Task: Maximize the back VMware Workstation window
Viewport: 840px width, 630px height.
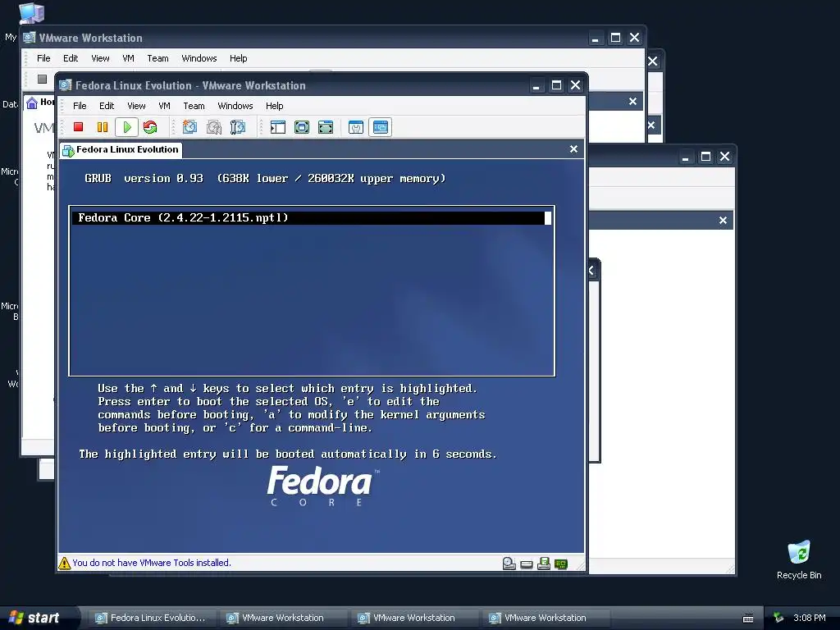Action: pos(615,38)
